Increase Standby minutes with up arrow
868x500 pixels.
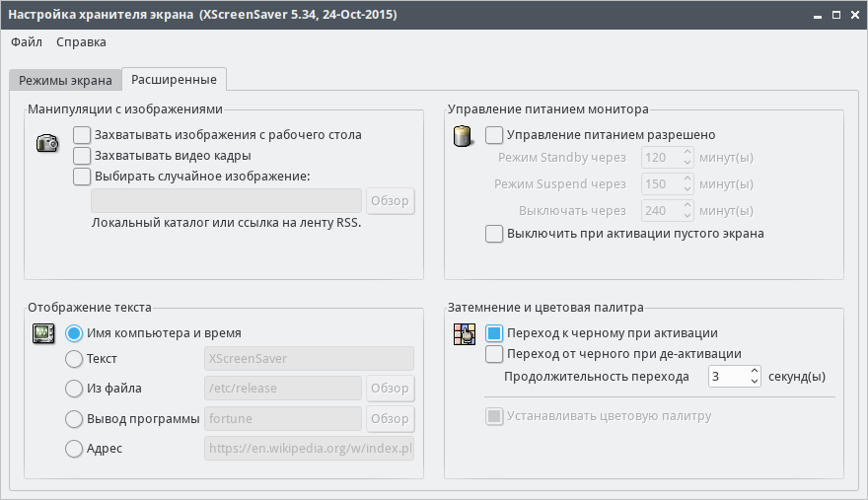click(687, 152)
